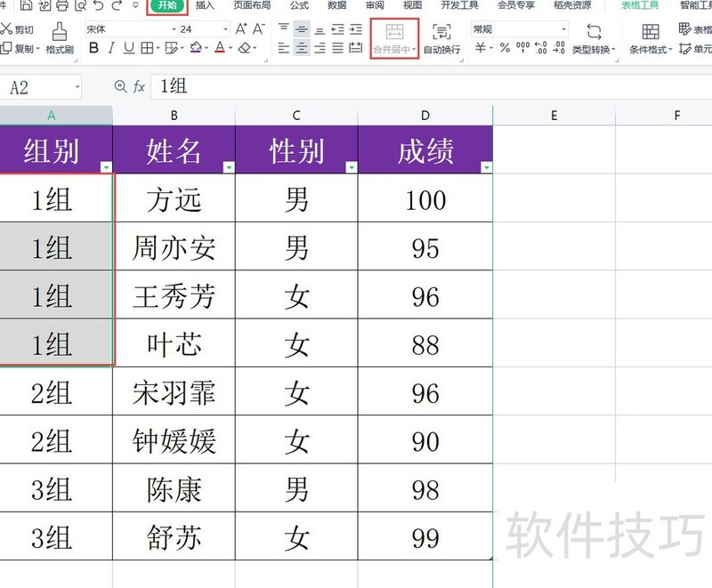
Task: Select column E header
Action: pyautogui.click(x=554, y=116)
